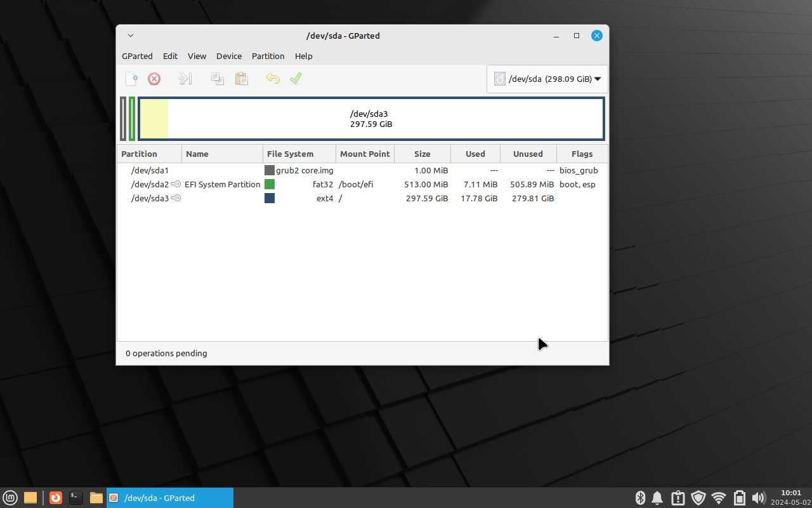Click the "boot, esp" flags cell
Image resolution: width=812 pixels, height=508 pixels.
(577, 184)
